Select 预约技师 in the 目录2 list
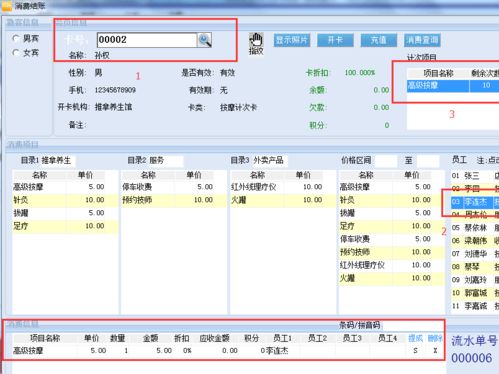 (174, 200)
